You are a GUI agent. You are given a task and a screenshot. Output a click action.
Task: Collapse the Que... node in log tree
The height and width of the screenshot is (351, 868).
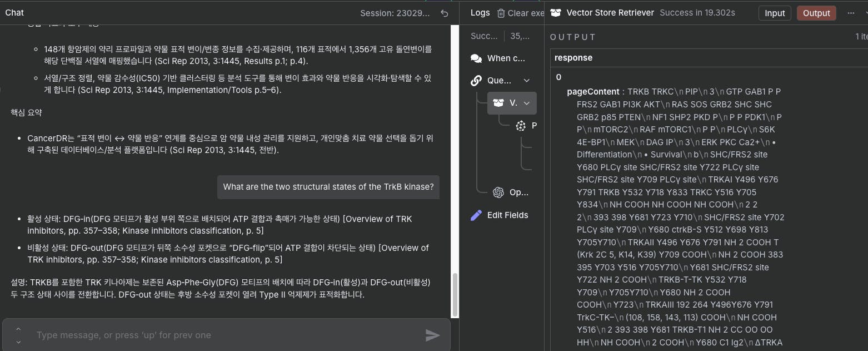coord(526,81)
